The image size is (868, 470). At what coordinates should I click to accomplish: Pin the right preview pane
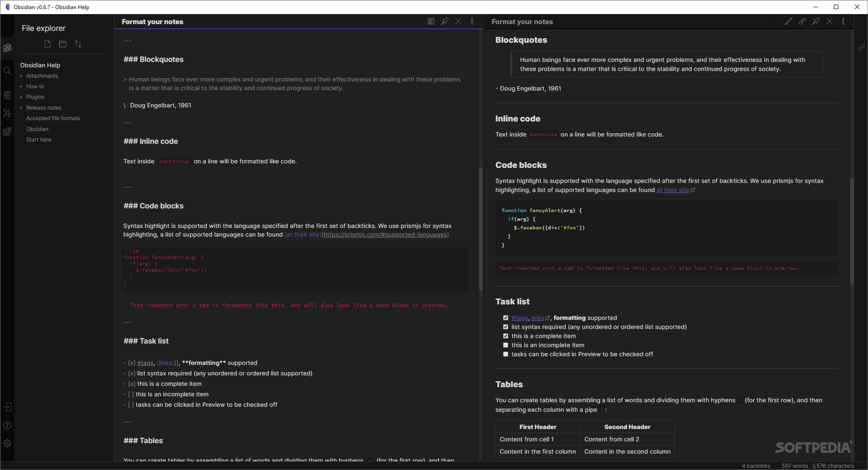pyautogui.click(x=816, y=21)
